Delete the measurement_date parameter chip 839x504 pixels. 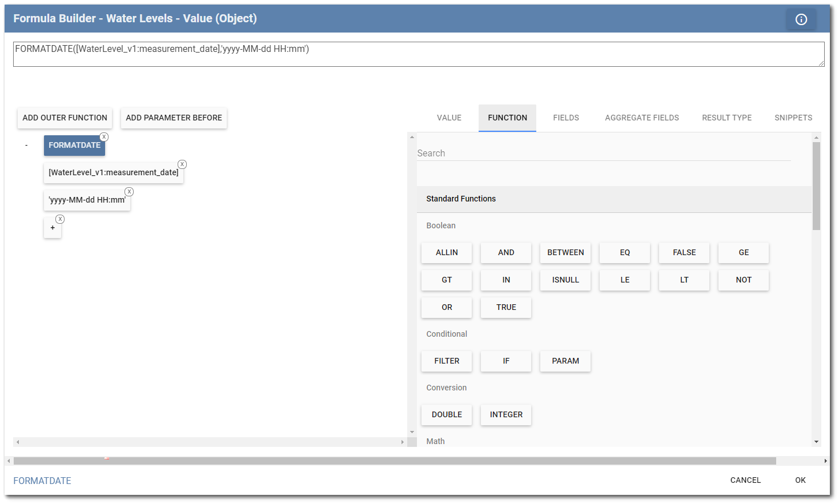[182, 164]
